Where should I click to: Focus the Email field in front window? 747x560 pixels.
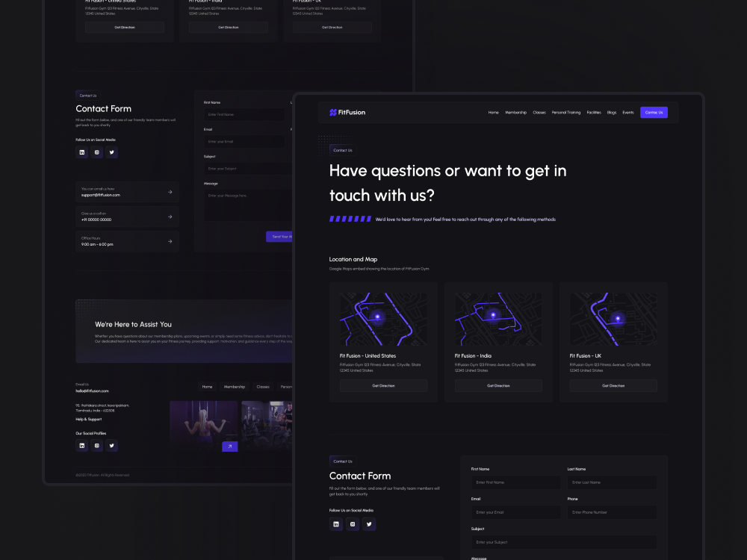click(x=515, y=512)
